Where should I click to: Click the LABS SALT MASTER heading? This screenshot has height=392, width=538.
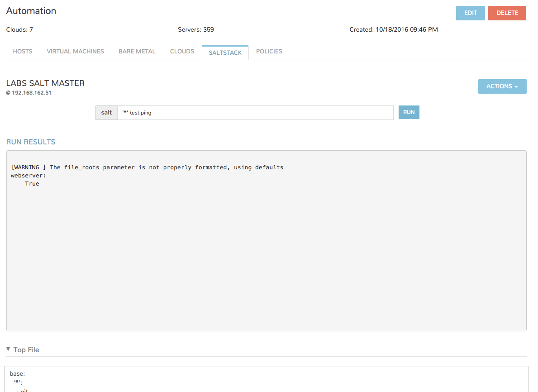point(45,83)
